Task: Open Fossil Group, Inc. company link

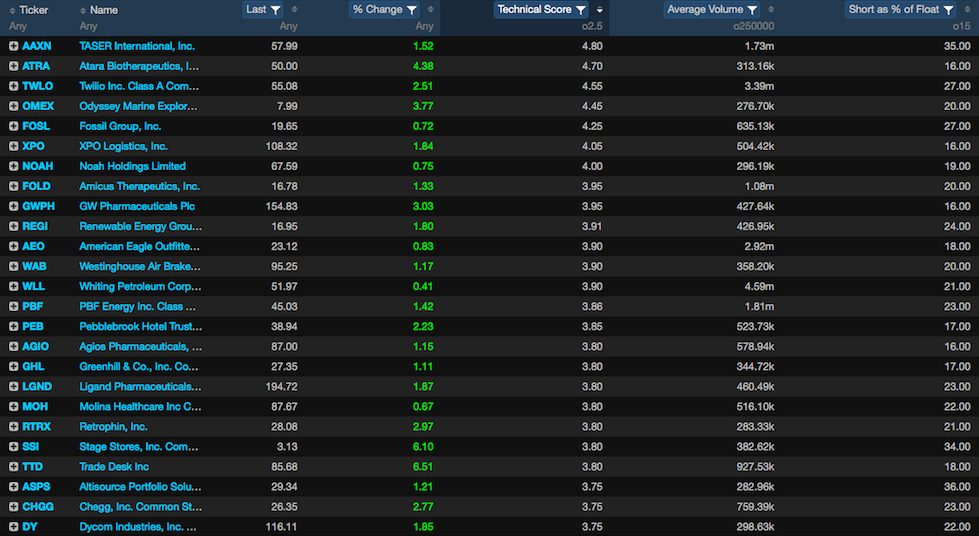Action: [x=120, y=126]
